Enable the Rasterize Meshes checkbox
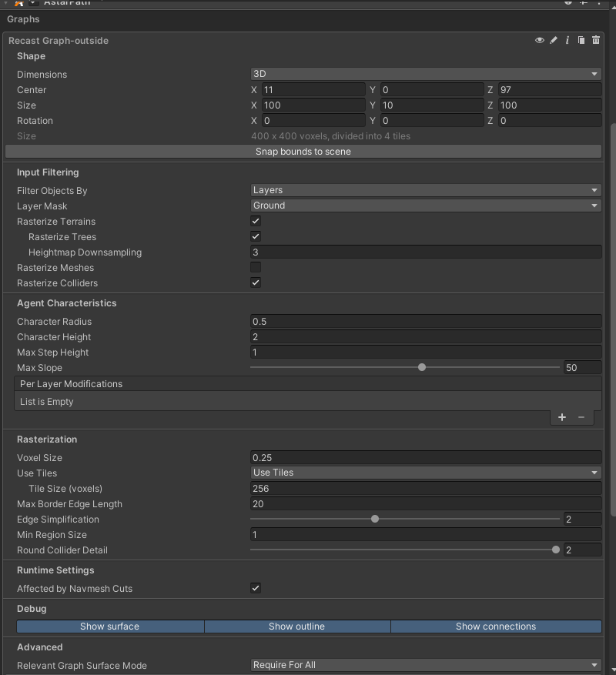This screenshot has width=616, height=675. [x=256, y=267]
